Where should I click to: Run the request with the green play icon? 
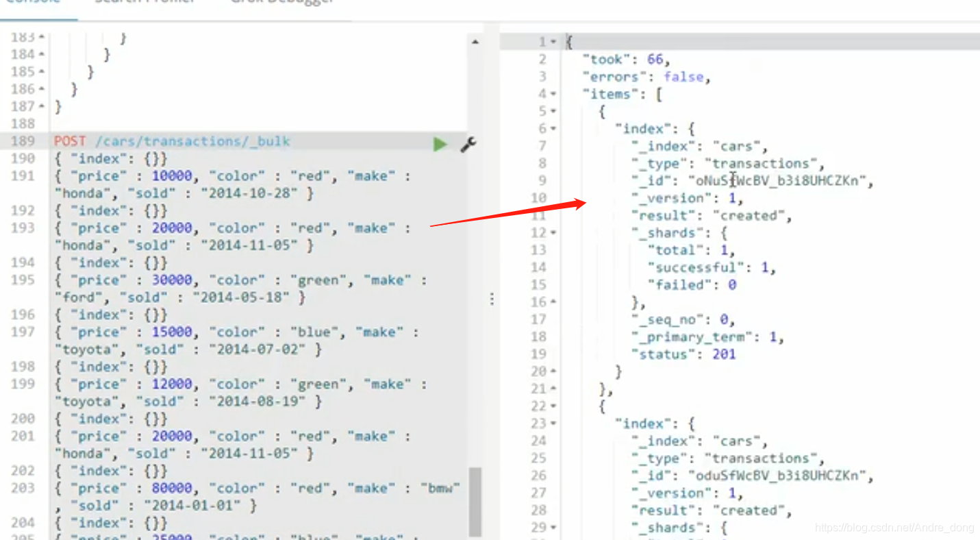tap(440, 144)
